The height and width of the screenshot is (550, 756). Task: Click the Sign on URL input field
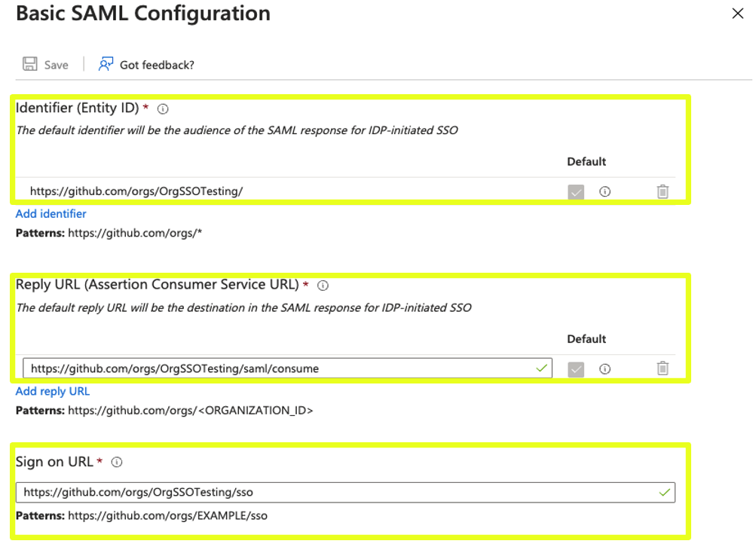point(345,492)
